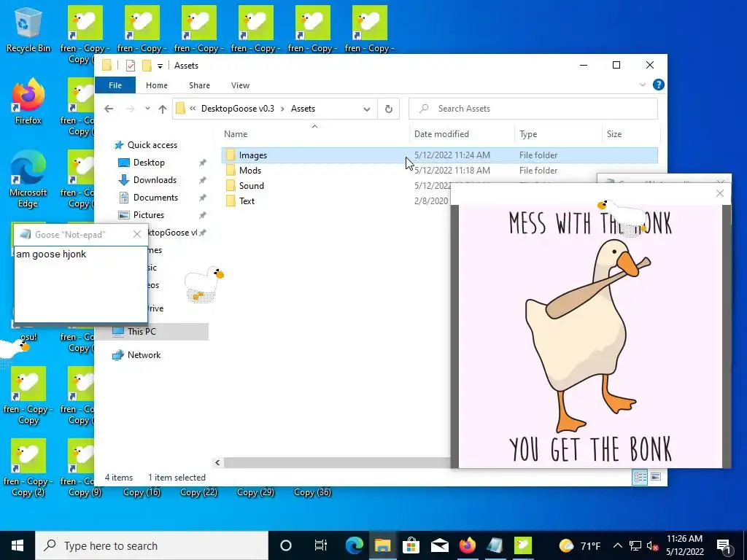Refresh the Assets folder view
This screenshot has height=560, width=747.
coord(388,109)
